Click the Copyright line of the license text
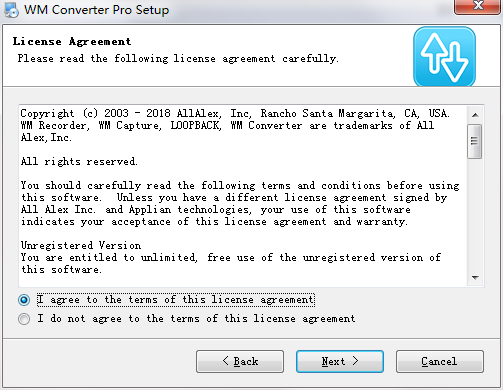503x390 pixels. tap(235, 114)
